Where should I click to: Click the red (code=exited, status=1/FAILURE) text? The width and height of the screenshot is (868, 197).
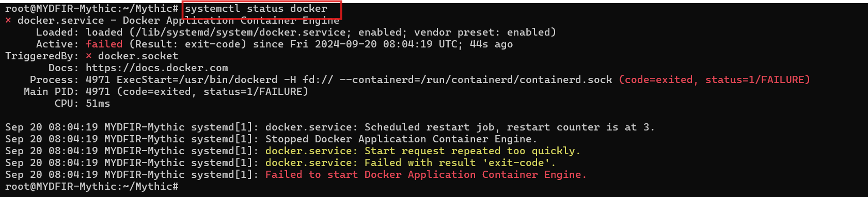coord(714,80)
